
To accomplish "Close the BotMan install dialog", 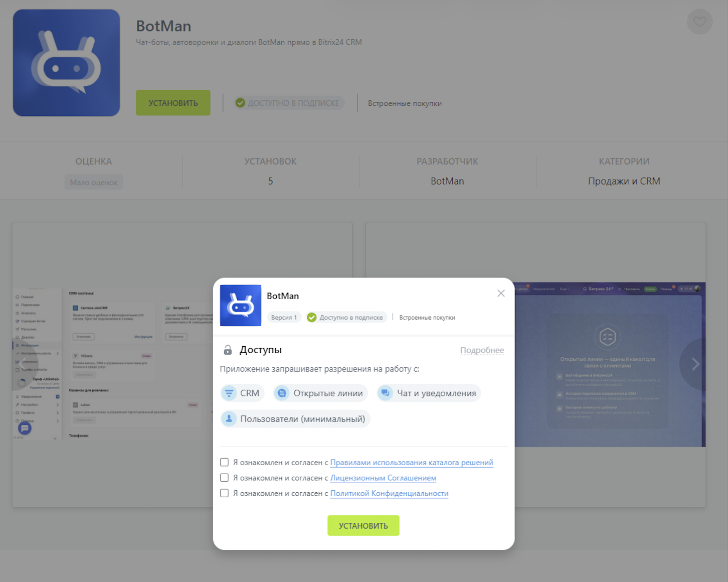I will pos(501,293).
